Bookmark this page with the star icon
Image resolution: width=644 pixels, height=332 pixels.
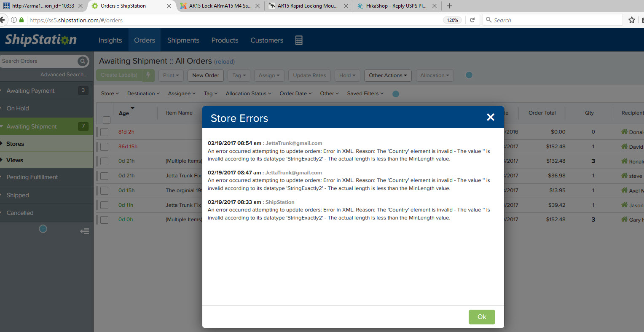coord(631,20)
